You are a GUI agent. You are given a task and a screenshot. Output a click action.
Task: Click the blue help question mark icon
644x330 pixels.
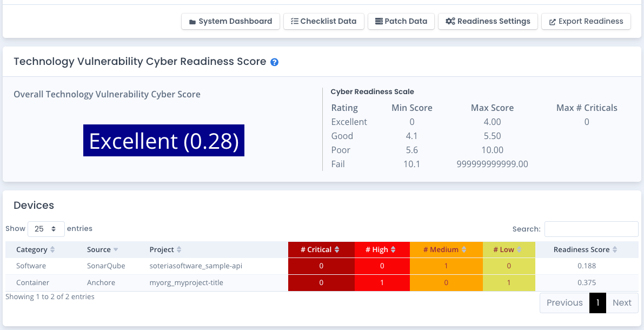coord(274,62)
